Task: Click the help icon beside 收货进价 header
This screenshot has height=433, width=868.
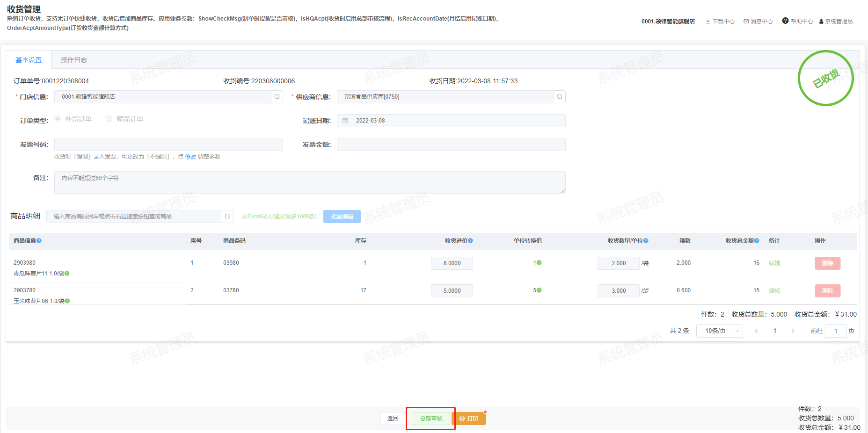Action: [471, 241]
